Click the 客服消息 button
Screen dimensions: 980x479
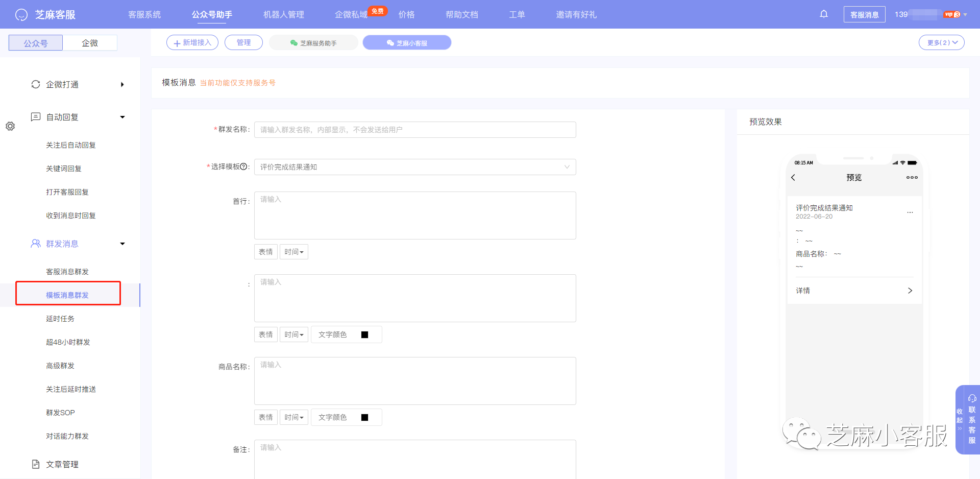[x=865, y=14]
